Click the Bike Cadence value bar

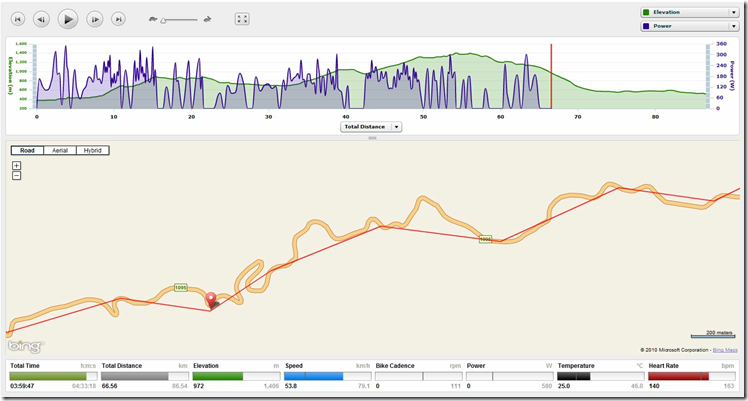pos(419,376)
